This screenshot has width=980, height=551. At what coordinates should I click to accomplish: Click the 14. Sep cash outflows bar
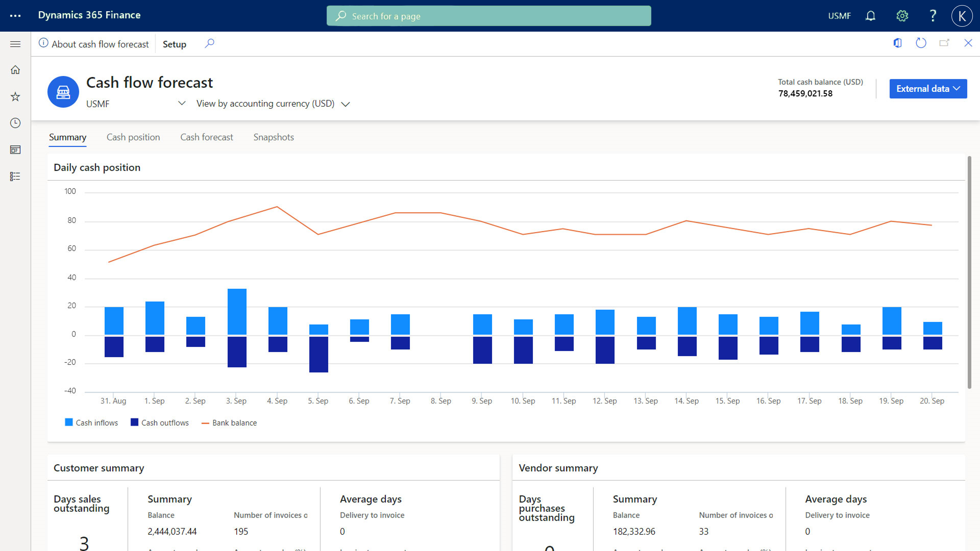click(687, 346)
